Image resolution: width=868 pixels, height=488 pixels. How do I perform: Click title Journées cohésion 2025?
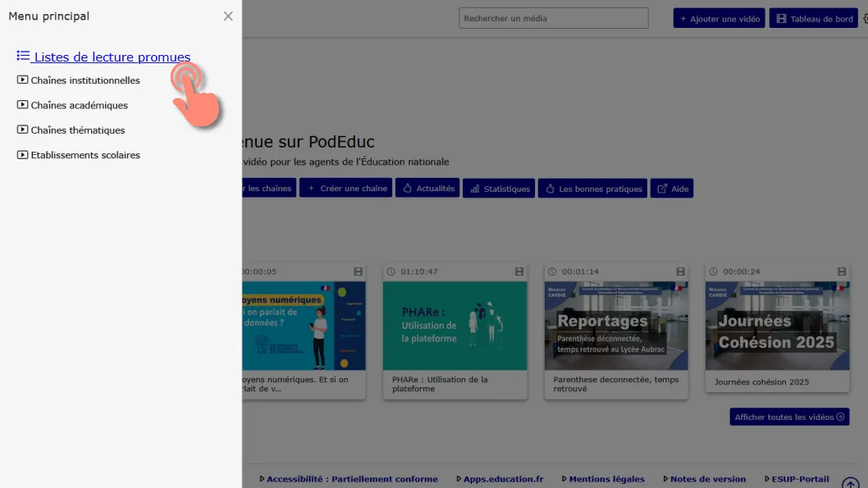761,381
